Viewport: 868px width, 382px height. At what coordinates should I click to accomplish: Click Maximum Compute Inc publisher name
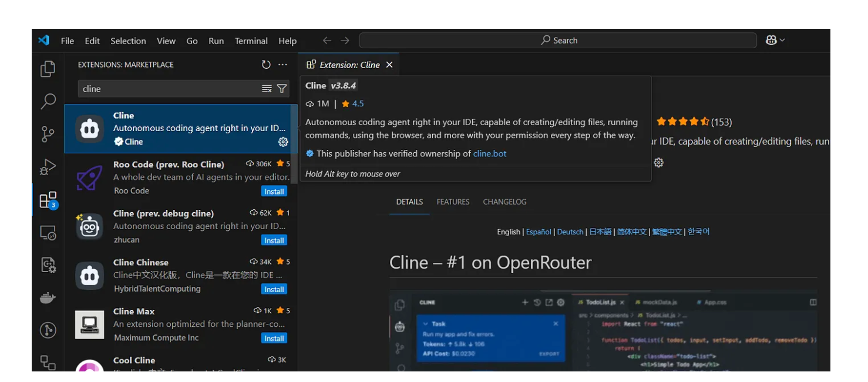point(156,337)
